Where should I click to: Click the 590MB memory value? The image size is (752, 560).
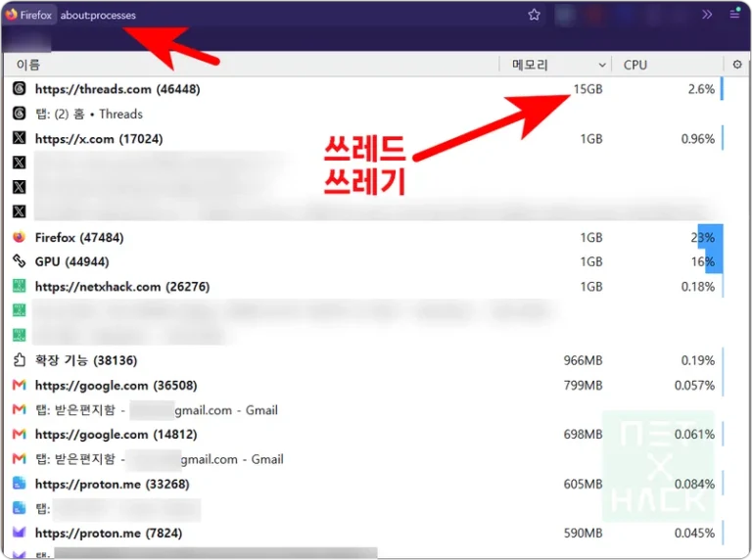[x=583, y=534]
